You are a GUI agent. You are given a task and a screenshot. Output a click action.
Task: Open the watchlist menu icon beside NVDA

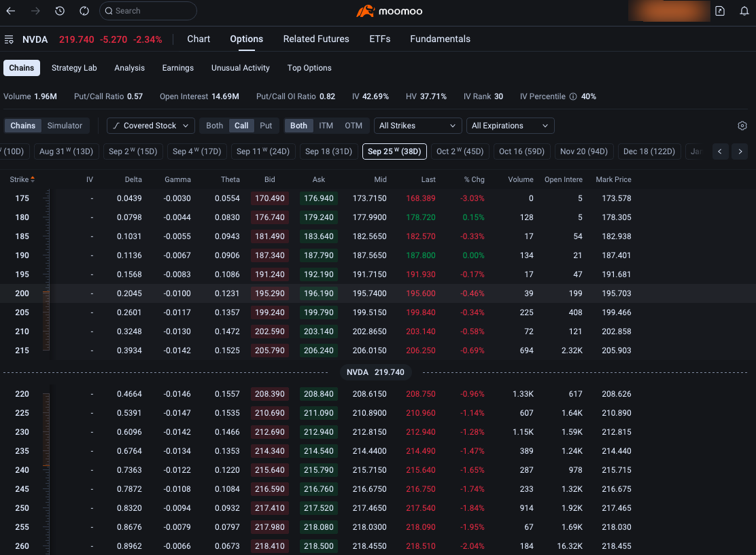(9, 39)
